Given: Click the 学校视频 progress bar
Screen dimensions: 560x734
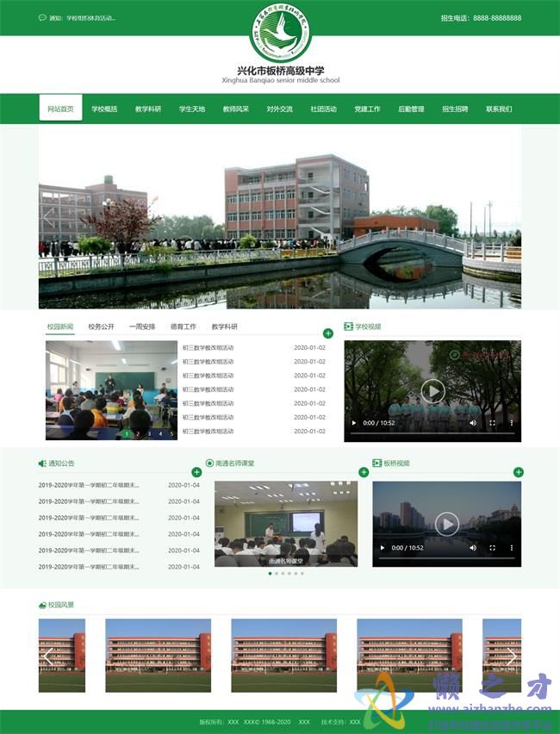Looking at the screenshot, I should pos(432,433).
